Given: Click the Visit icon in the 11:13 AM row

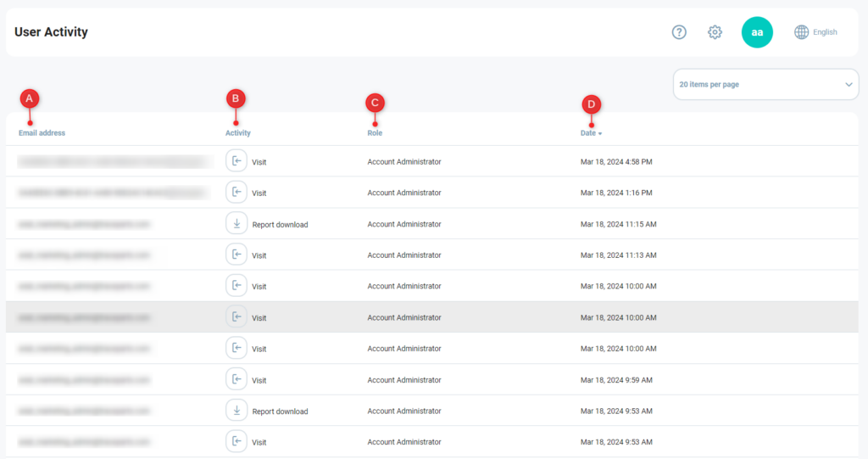Looking at the screenshot, I should tap(236, 255).
